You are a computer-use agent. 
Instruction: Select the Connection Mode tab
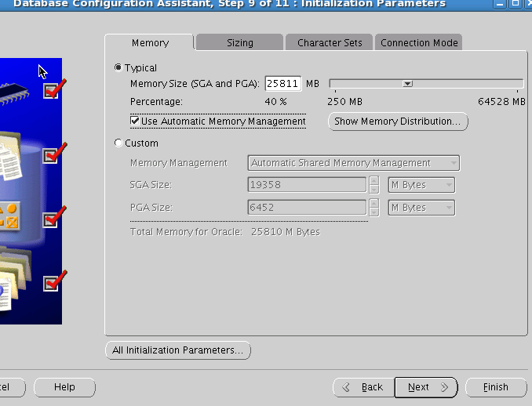pyautogui.click(x=419, y=42)
